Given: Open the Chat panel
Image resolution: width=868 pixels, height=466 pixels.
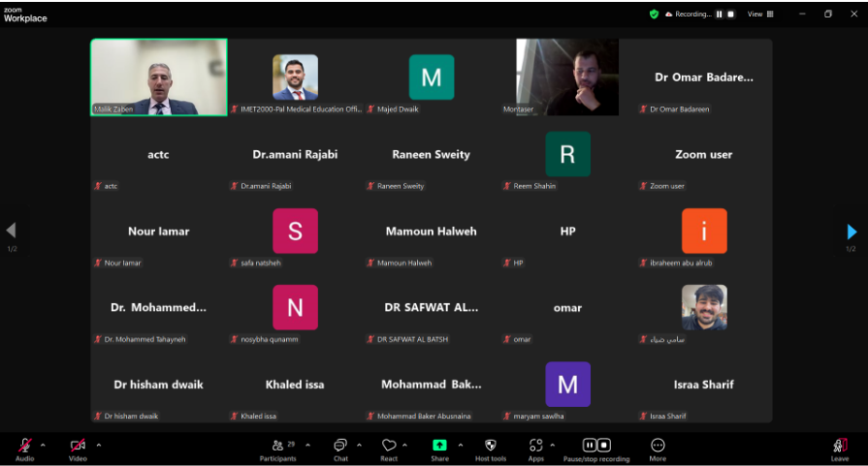Looking at the screenshot, I should (340, 447).
